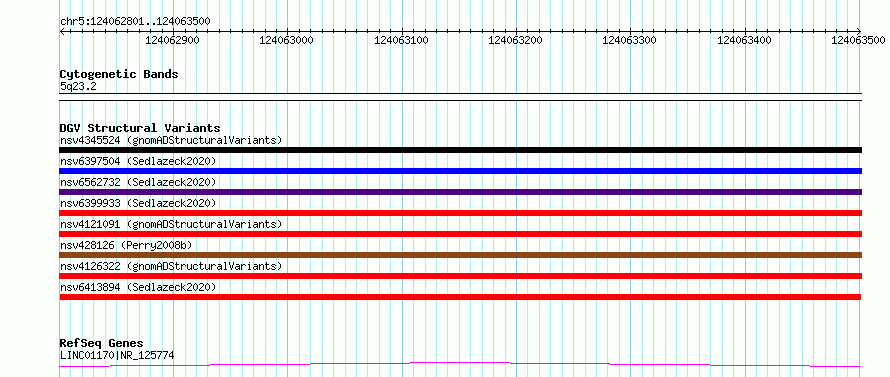Open nsv6413894 (Sedlazeck2020) label
The width and height of the screenshot is (890, 377).
point(138,287)
